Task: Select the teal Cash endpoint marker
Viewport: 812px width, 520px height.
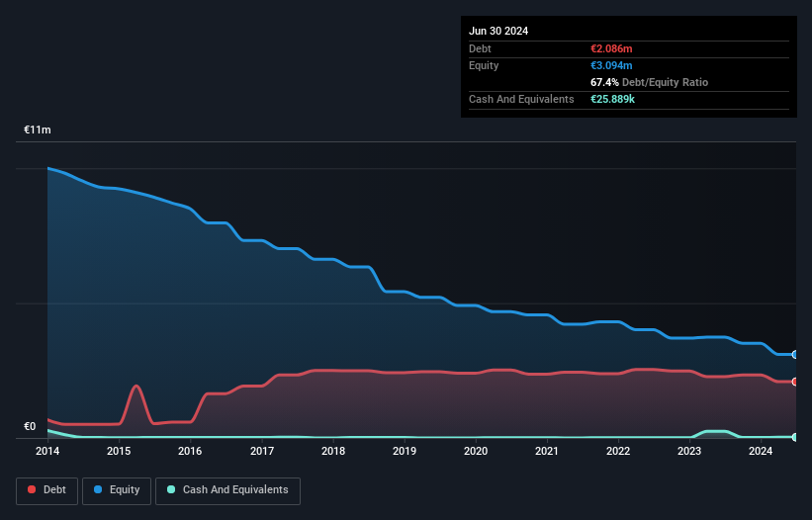Action: pyautogui.click(x=795, y=437)
